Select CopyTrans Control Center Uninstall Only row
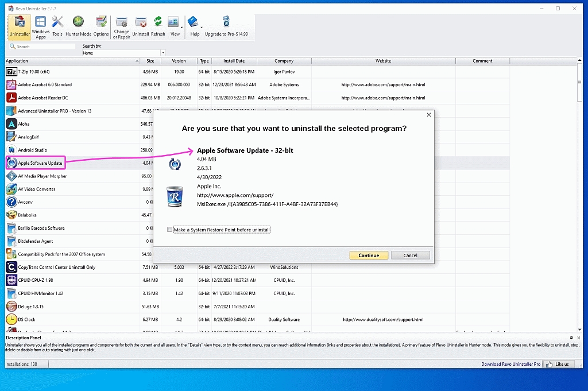This screenshot has height=391, width=588. [x=257, y=268]
